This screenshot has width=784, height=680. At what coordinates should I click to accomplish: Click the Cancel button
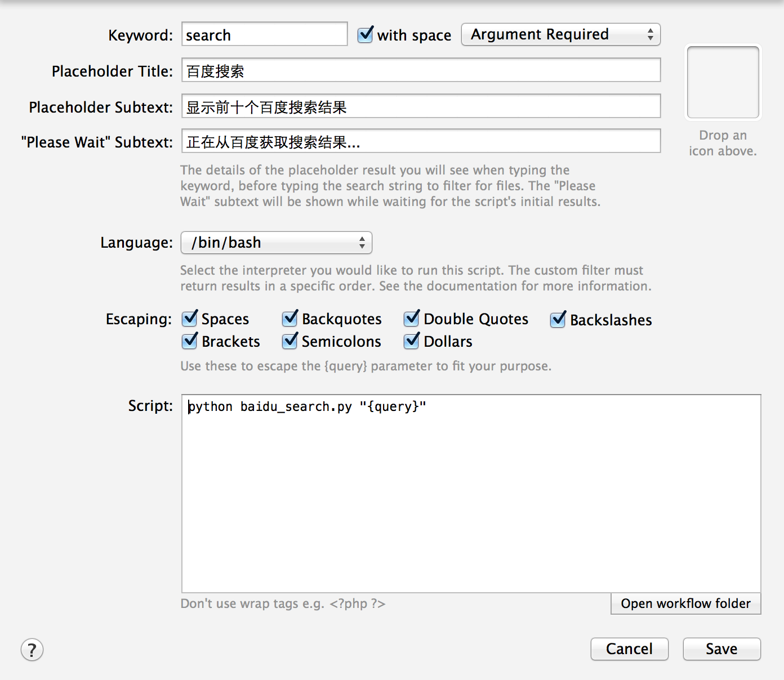point(629,649)
